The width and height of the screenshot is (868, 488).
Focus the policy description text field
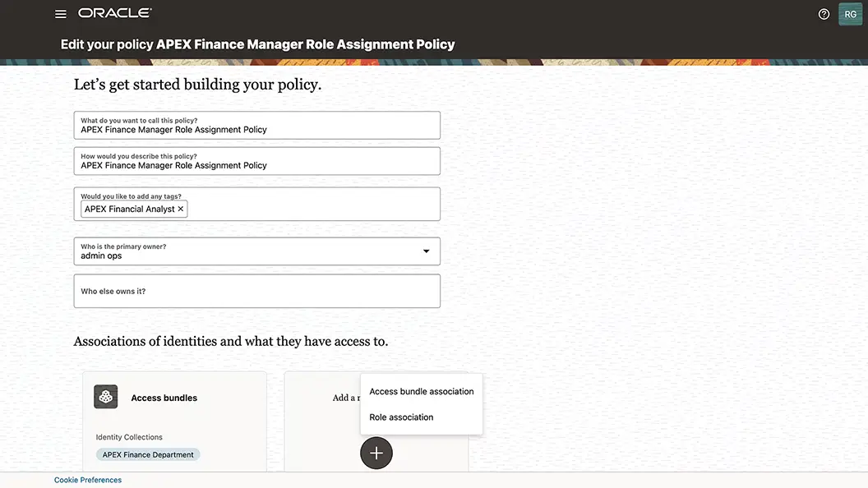256,161
